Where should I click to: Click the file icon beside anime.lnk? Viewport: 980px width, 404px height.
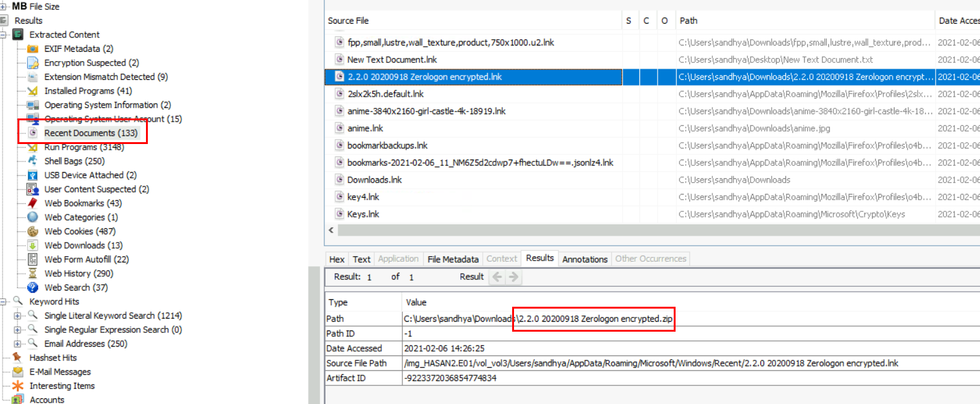[339, 128]
